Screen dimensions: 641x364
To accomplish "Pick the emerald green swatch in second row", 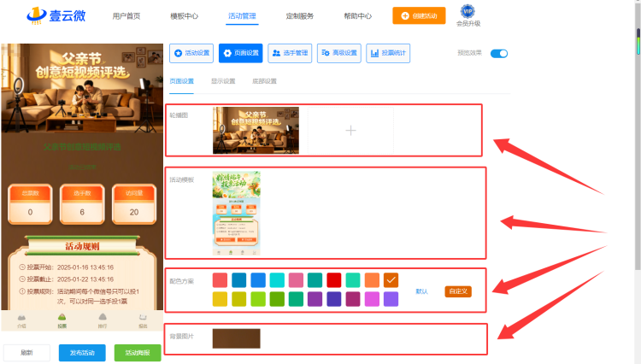I will click(x=296, y=299).
